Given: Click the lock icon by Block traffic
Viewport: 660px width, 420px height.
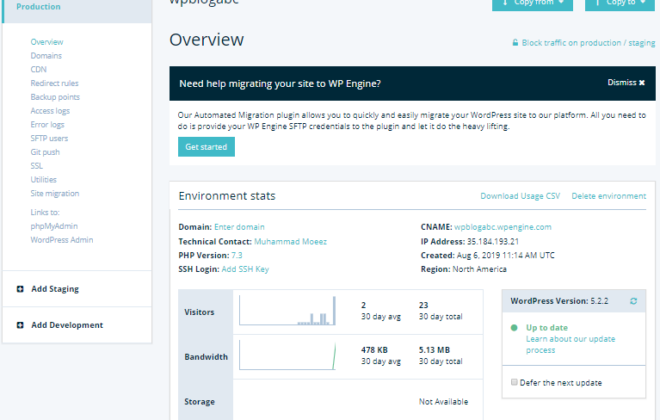Looking at the screenshot, I should pos(515,43).
